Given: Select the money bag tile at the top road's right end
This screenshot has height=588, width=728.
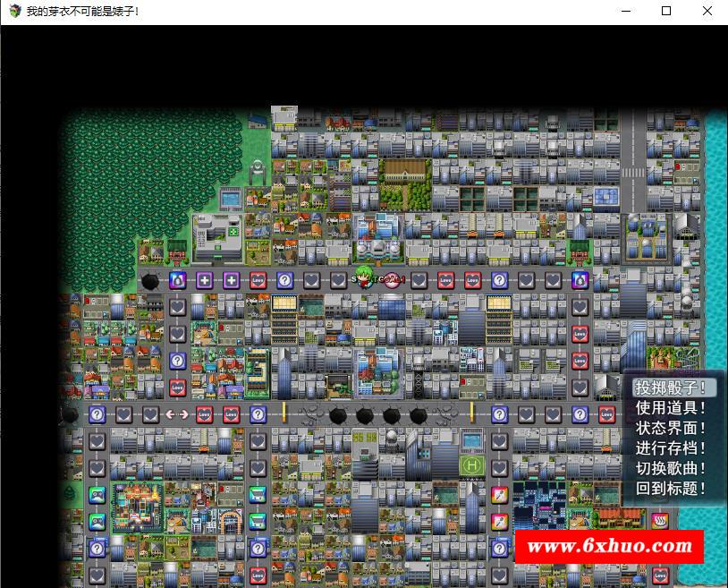Looking at the screenshot, I should (580, 280).
